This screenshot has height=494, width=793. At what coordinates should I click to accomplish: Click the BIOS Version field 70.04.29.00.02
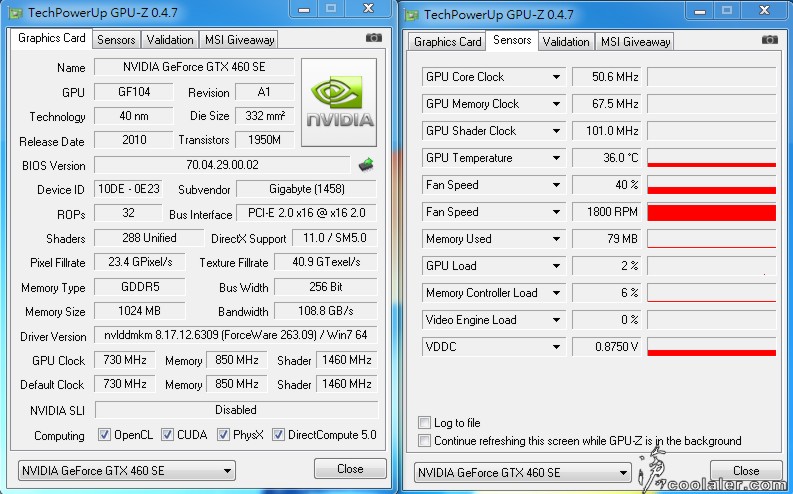point(222,165)
